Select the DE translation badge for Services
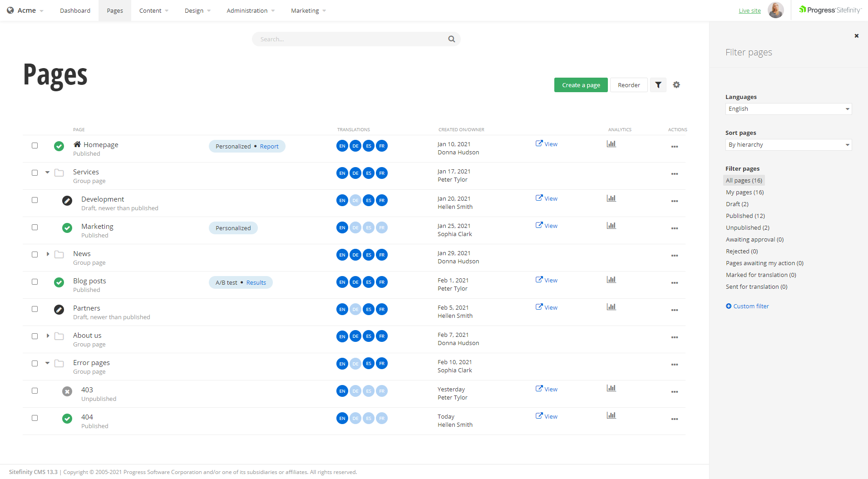 click(x=355, y=173)
